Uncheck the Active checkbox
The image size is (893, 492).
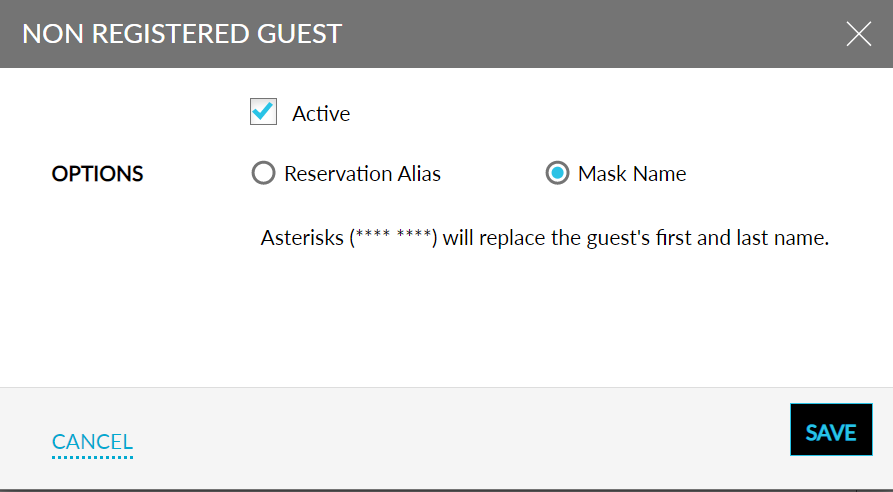coord(263,112)
